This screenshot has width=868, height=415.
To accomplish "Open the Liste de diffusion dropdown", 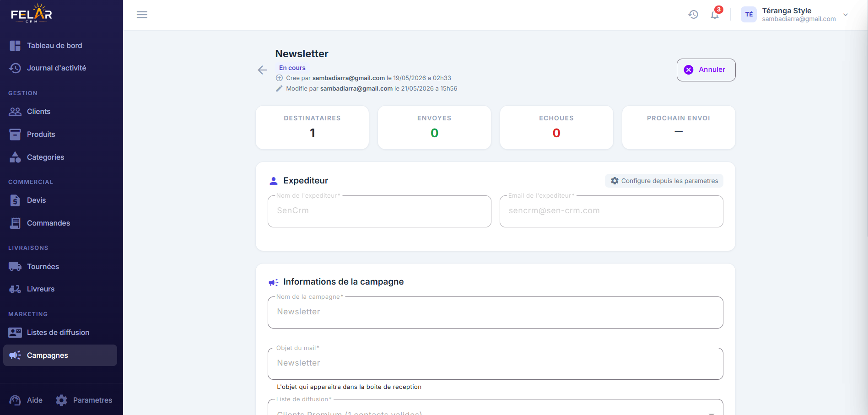I will 495,408.
